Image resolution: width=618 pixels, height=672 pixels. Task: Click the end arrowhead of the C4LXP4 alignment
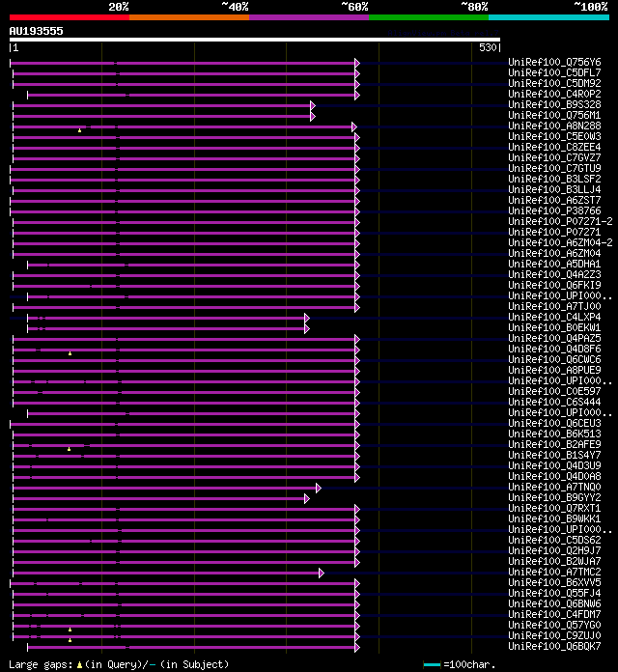click(x=307, y=318)
